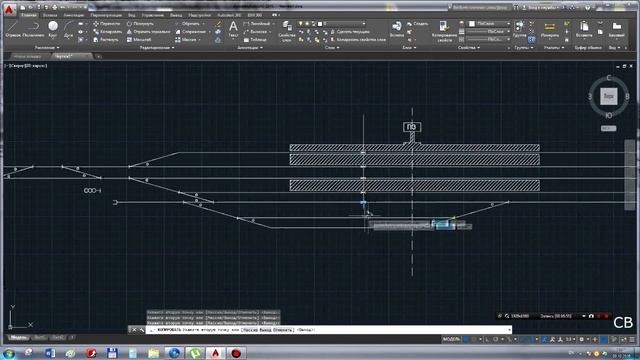The height and width of the screenshot is (360, 640).
Task: Click Копирование свойств (Match Properties)
Action: tap(444, 31)
